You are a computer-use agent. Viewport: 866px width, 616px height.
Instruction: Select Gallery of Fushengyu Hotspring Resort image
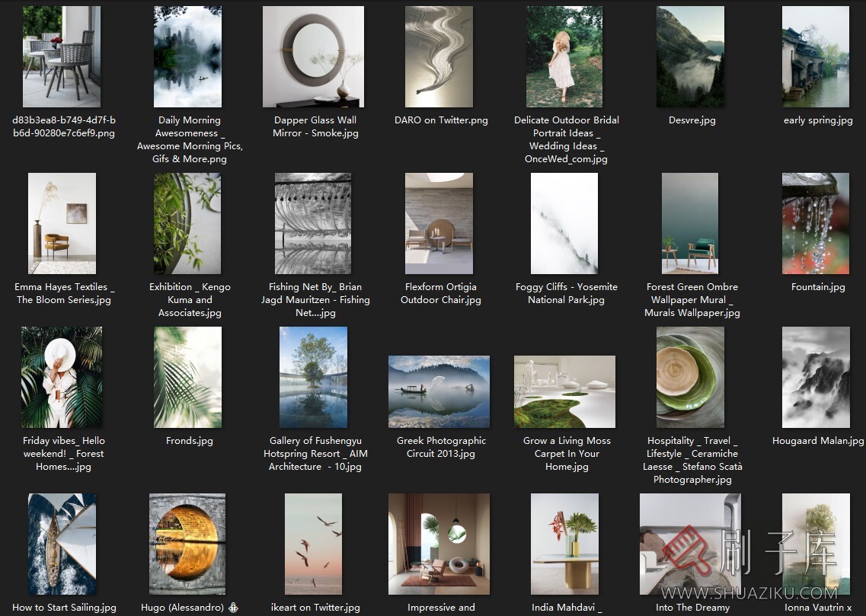click(x=313, y=377)
